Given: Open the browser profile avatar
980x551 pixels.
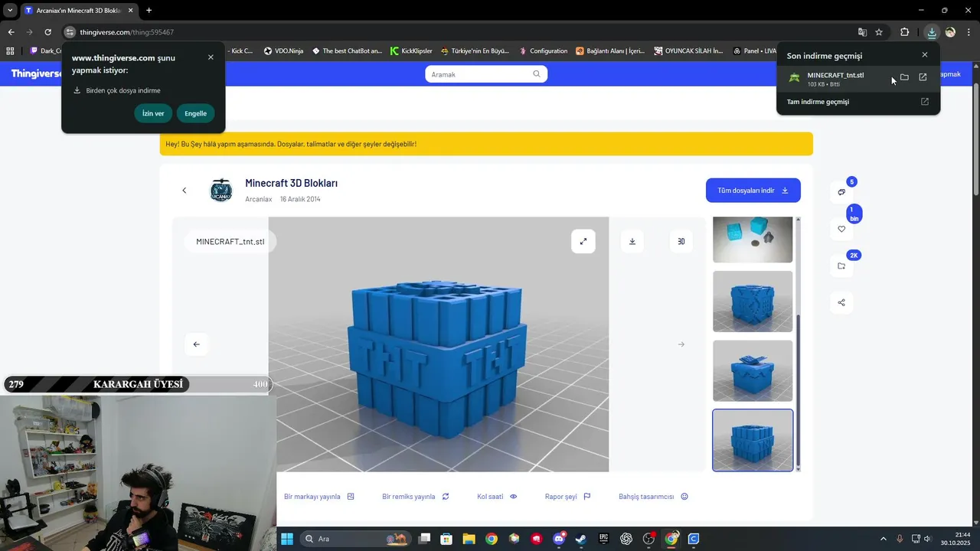Looking at the screenshot, I should coord(950,32).
